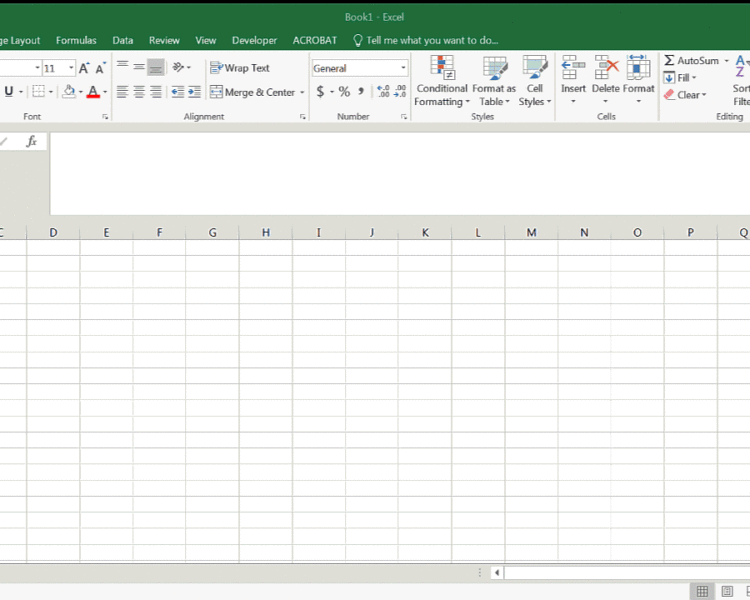Viewport: 750px width, 600px height.
Task: Expand the Merge & Center dropdown arrow
Action: pos(302,92)
